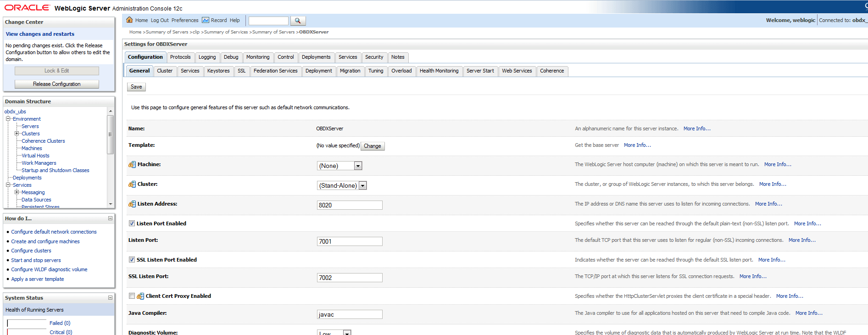Image resolution: width=868 pixels, height=335 pixels.
Task: Click the Listen Address input field
Action: pyautogui.click(x=350, y=205)
